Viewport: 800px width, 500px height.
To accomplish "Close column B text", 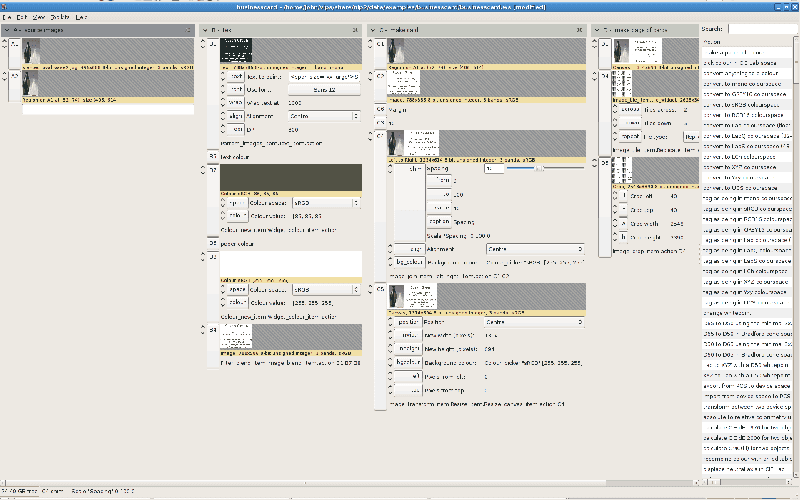I will coord(355,31).
